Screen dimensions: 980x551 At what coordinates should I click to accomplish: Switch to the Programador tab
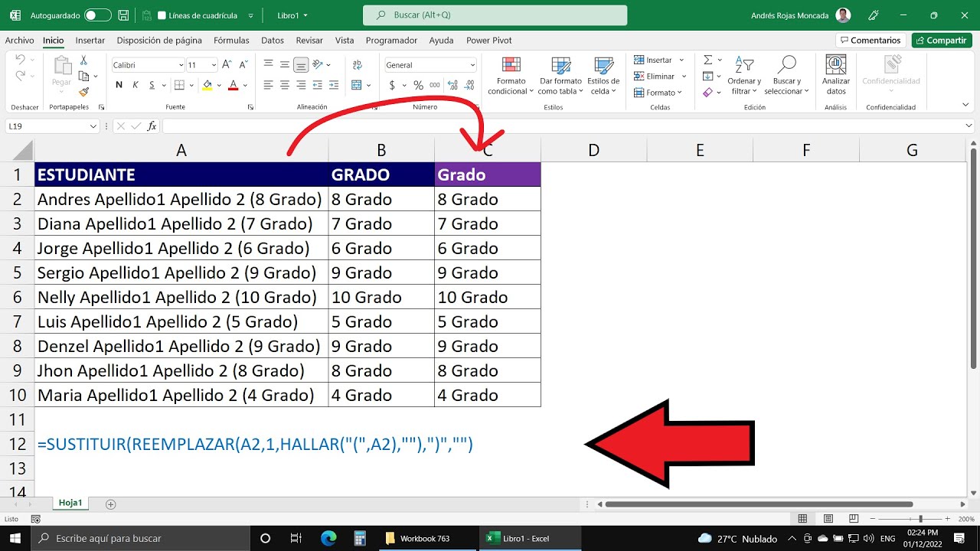[x=391, y=41]
